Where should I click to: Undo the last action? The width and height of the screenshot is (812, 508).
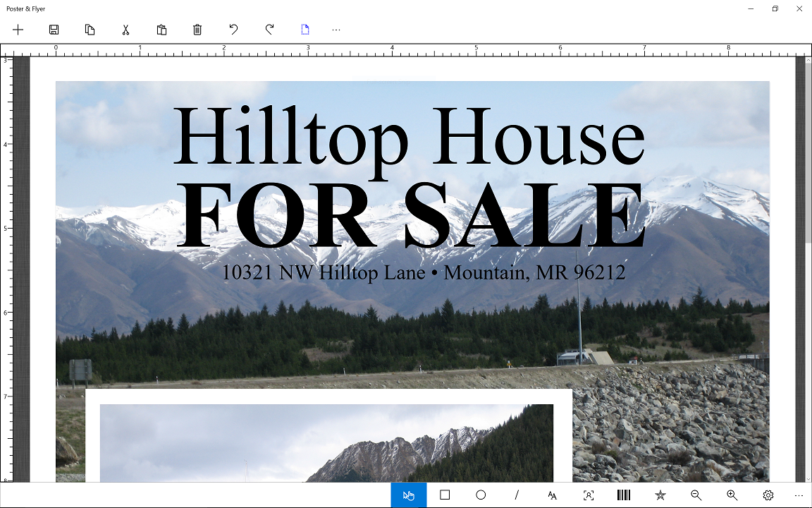pos(233,30)
